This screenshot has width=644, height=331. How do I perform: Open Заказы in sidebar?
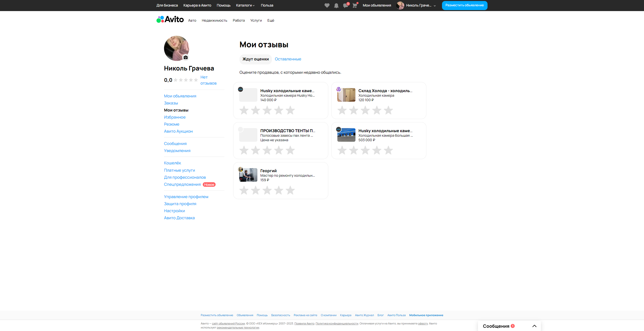(171, 103)
